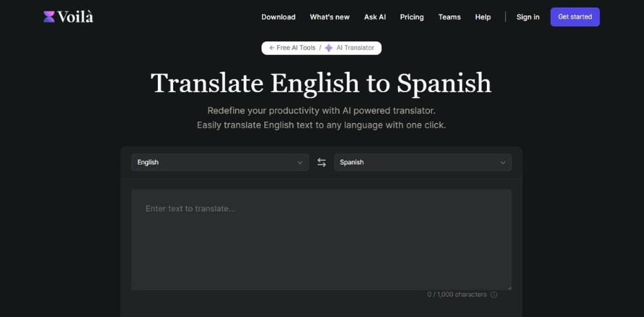Go back to Free AI Tools
The width and height of the screenshot is (644, 317).
296,48
